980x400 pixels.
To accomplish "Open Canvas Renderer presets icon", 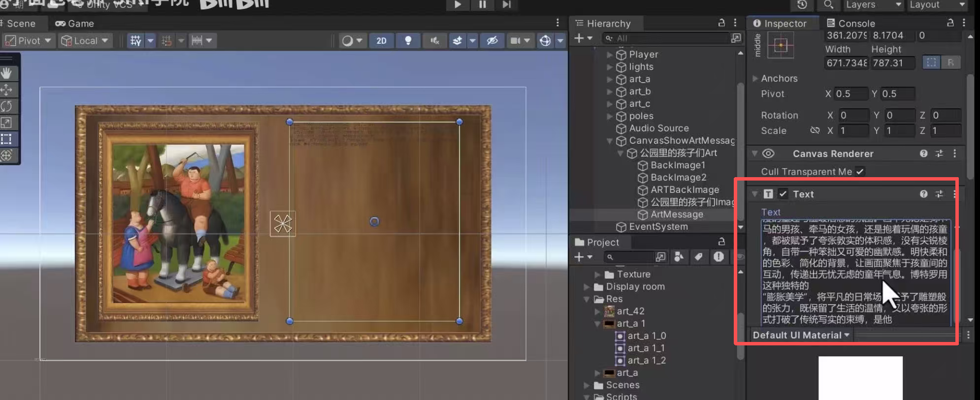I will tap(939, 154).
